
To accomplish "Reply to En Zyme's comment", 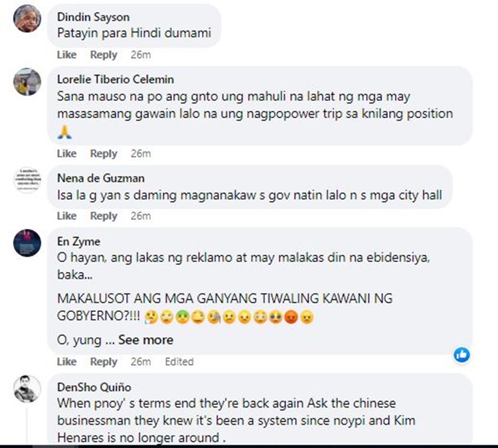I will pos(104,361).
